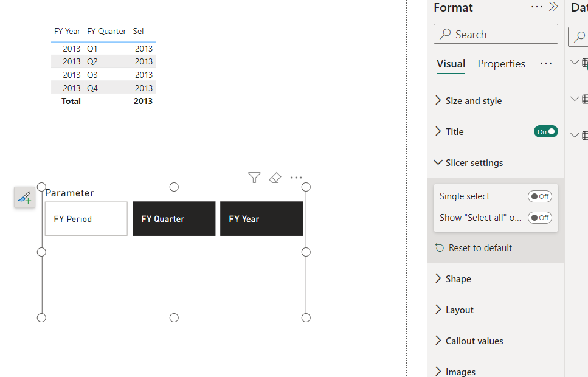Viewport: 588px width, 377px height.
Task: Open slicer More options ellipsis
Action: pos(296,178)
